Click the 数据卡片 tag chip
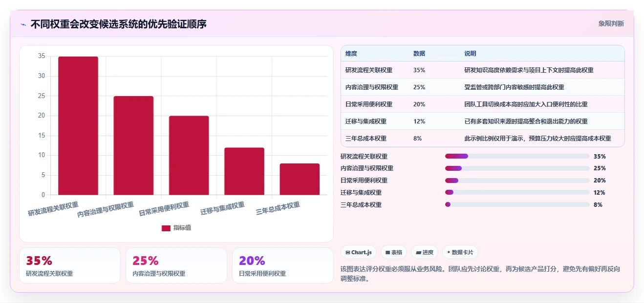The height and width of the screenshot is (303, 644). 460,252
